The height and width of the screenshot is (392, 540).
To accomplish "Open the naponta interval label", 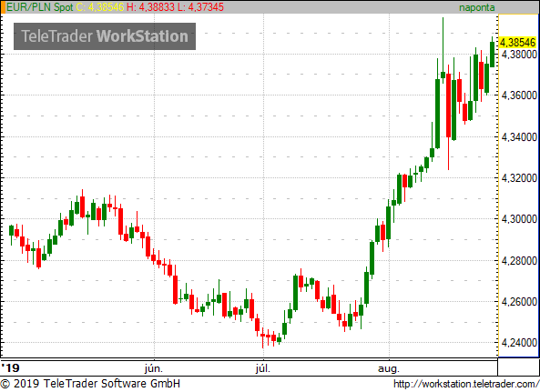I will click(476, 7).
